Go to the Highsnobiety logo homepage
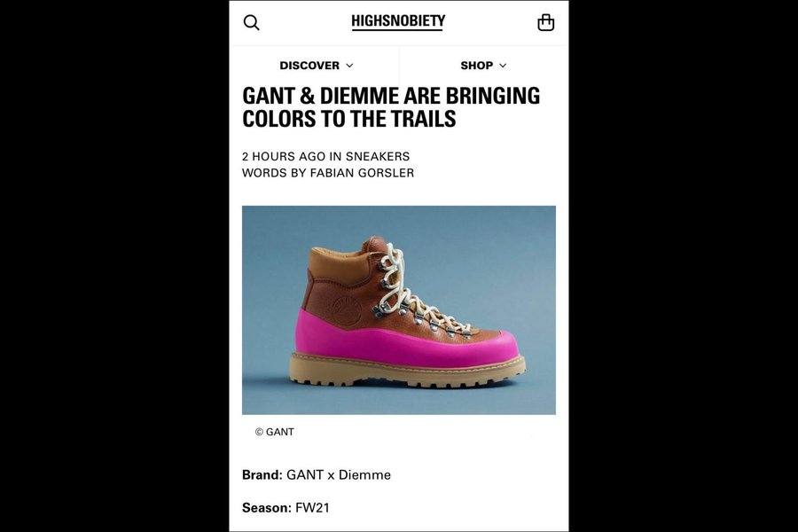The width and height of the screenshot is (798, 532). (398, 21)
